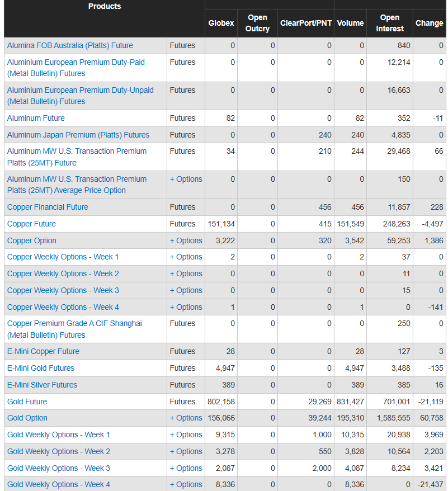Select E-Mini Gold Futures volume 4,947

point(355,368)
